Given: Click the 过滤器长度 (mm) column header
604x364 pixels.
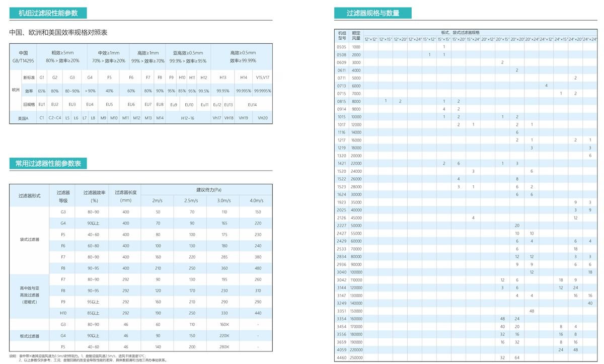Looking at the screenshot, I should [126, 196].
